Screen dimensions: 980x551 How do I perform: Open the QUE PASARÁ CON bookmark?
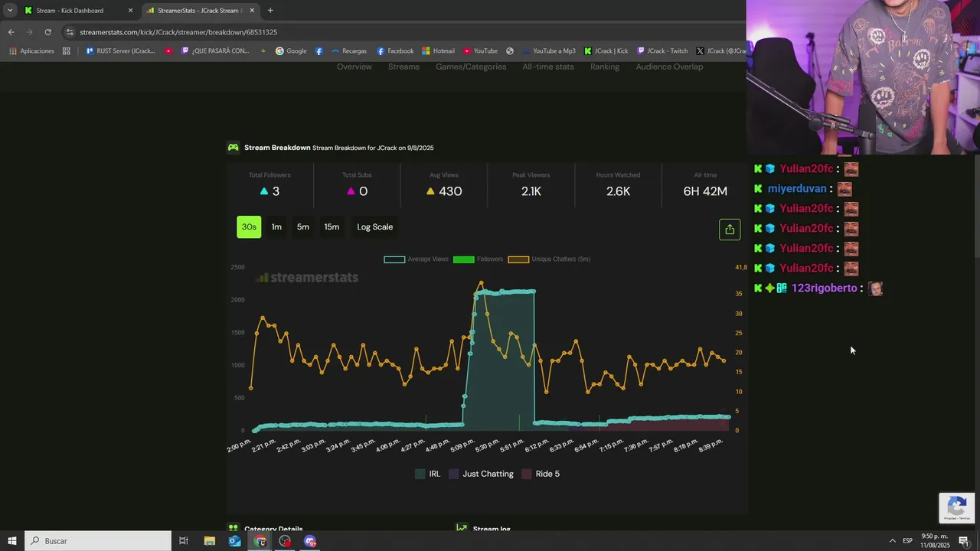point(215,51)
